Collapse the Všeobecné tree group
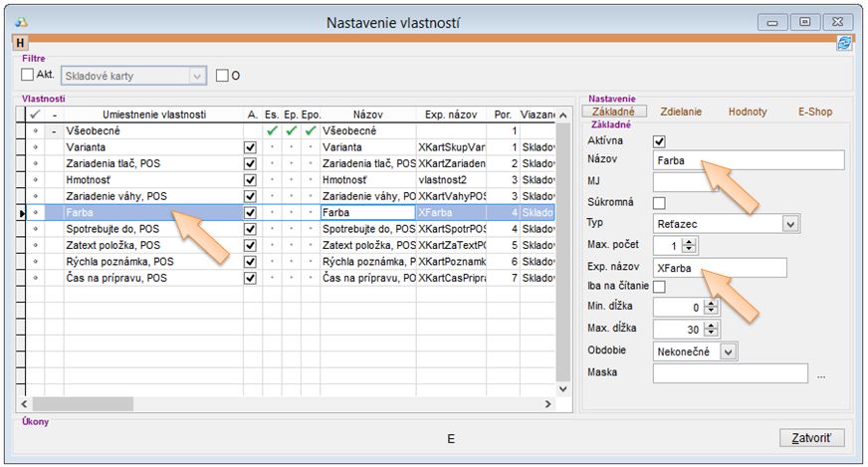The width and height of the screenshot is (868, 467). point(54,131)
